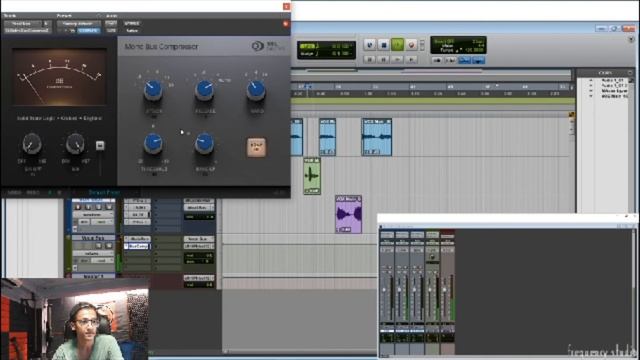640x360 pixels.
Task: Click the Tempo value in the MIDI display
Action: (x=473, y=50)
